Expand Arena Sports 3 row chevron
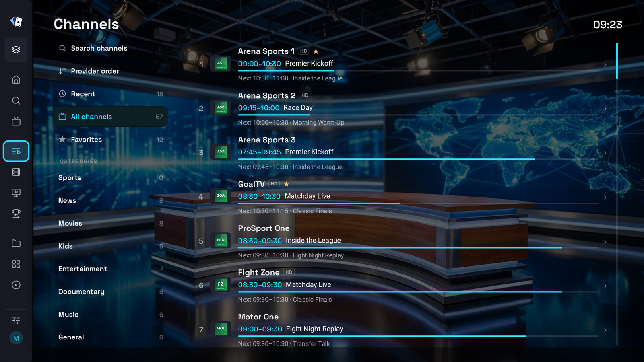644x362 pixels. point(605,153)
